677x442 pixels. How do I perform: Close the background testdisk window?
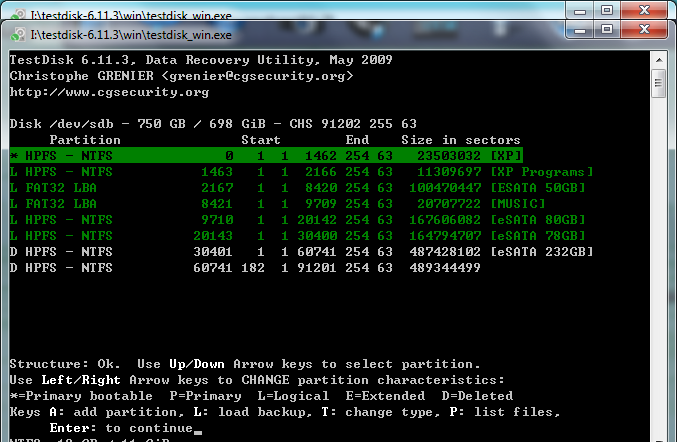[x=644, y=11]
